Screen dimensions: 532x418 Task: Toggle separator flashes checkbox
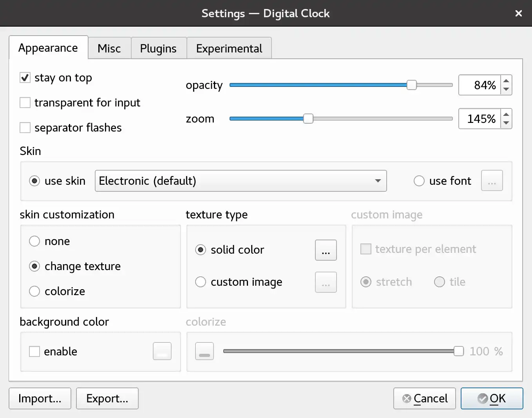(x=25, y=128)
